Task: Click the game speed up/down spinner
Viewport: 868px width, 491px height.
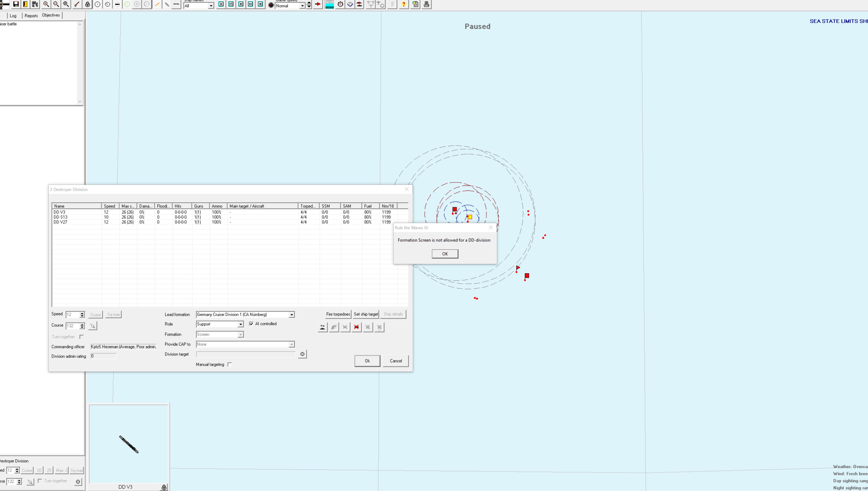Action: (309, 4)
